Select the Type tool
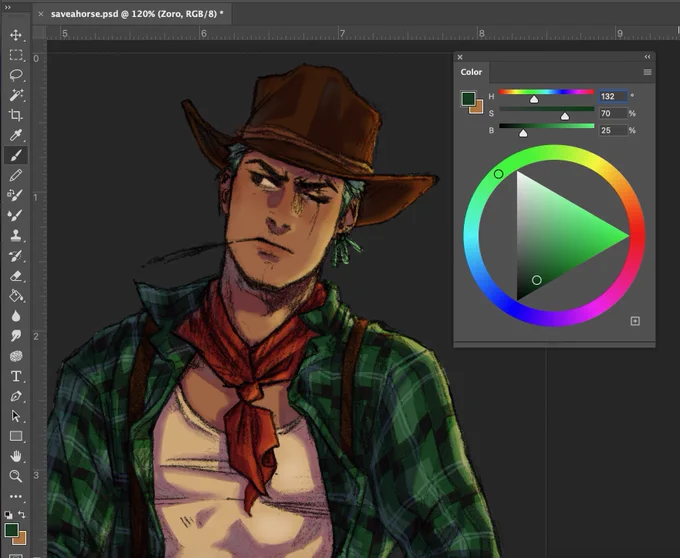The height and width of the screenshot is (558, 680). pos(16,376)
